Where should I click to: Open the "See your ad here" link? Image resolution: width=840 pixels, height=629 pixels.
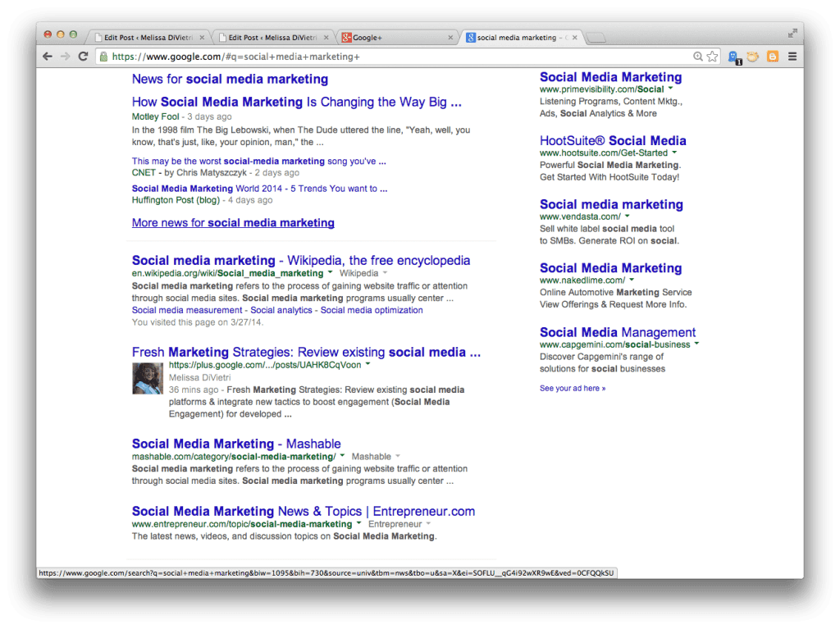click(572, 388)
